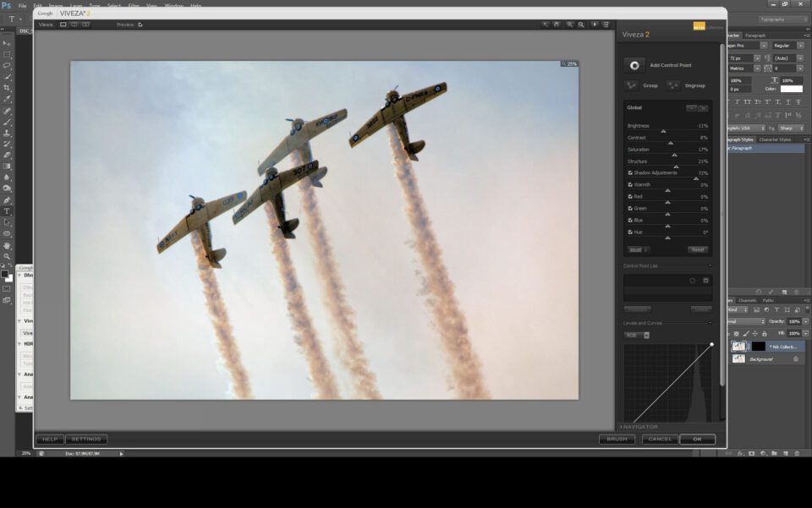Switch to the Channels tab
Viewport: 812px width, 508px height.
(x=747, y=301)
